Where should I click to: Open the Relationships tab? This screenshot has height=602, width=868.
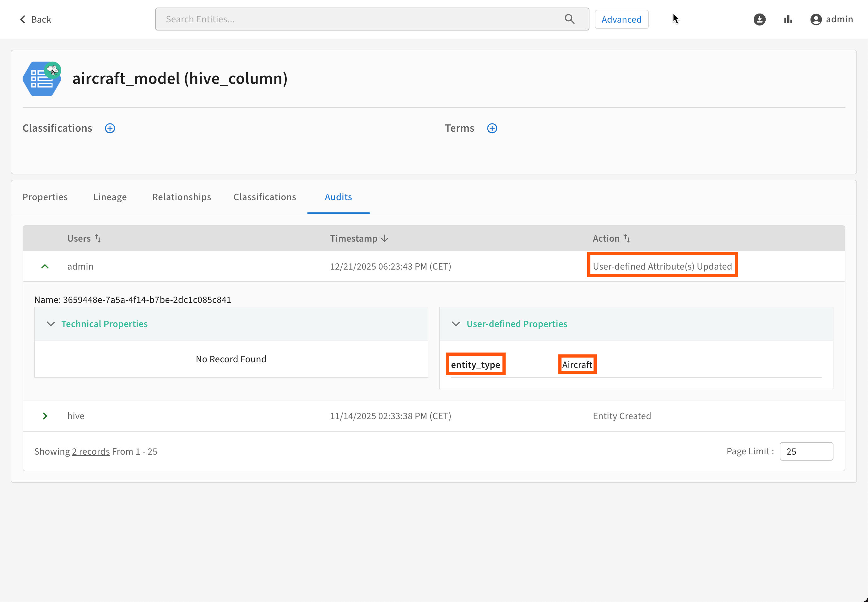[182, 197]
